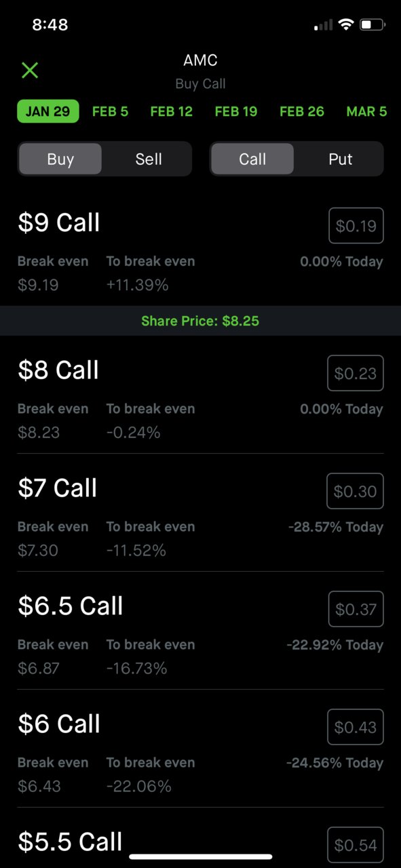
Task: Tap the battery indicator icon
Action: coord(373,25)
